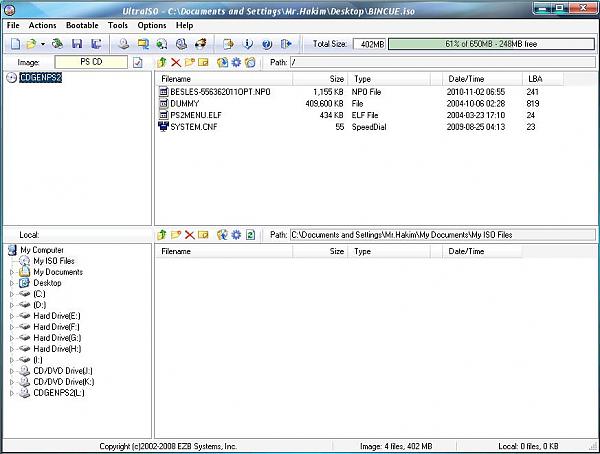Image resolution: width=600 pixels, height=454 pixels.
Task: Click the globe extract icon in image pane
Action: click(222, 62)
